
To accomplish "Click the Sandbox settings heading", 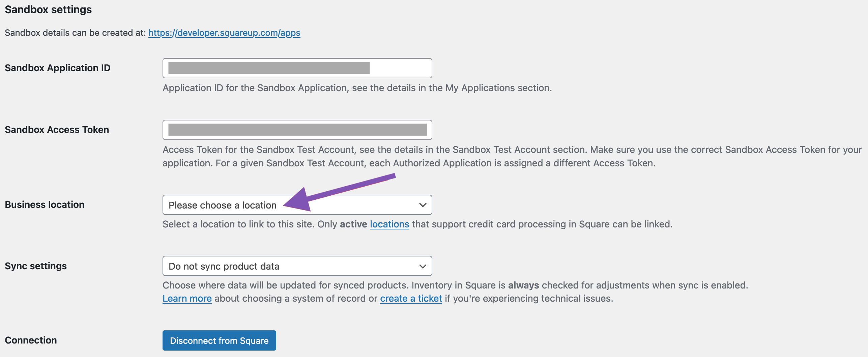I will pos(48,9).
